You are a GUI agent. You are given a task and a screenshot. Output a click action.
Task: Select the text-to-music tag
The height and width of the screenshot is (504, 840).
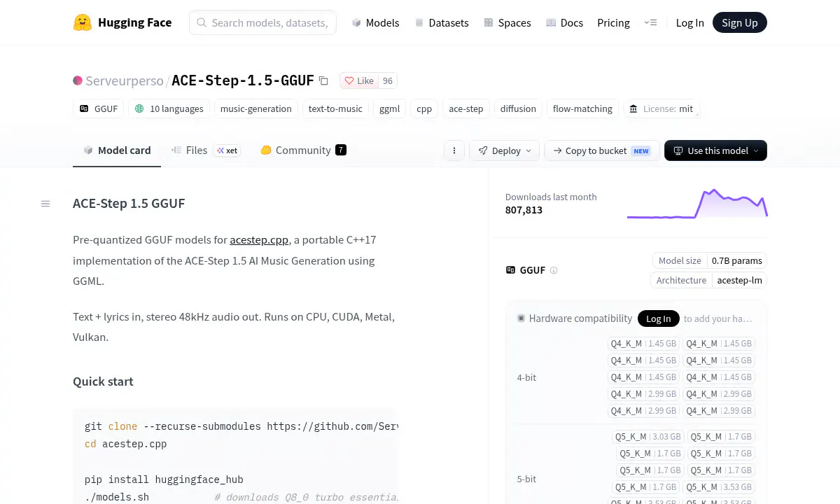[x=335, y=108]
